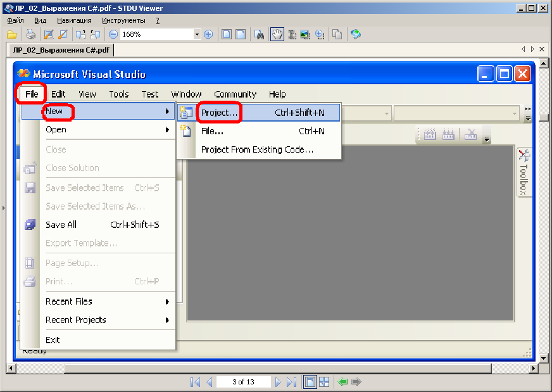Open the ? help menu
552x392 pixels.
click(x=158, y=20)
